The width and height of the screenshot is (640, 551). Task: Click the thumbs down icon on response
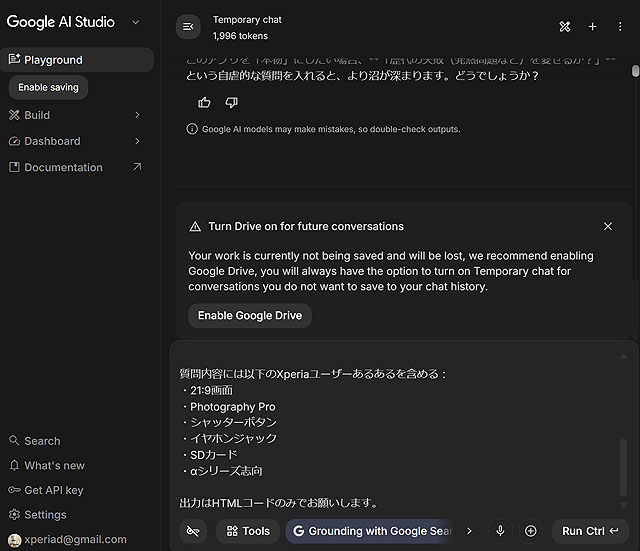click(x=232, y=102)
